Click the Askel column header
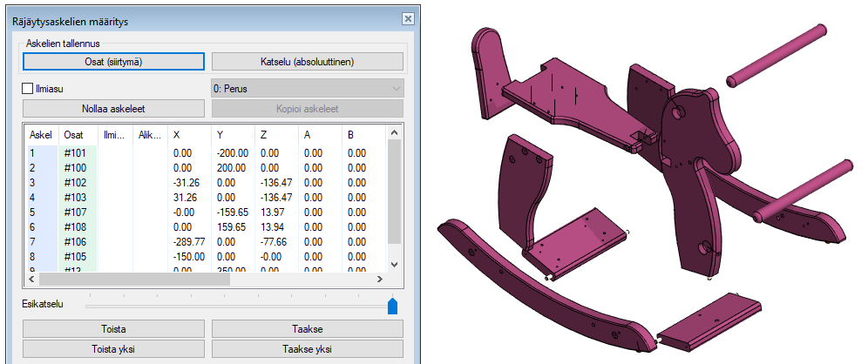 coord(40,134)
